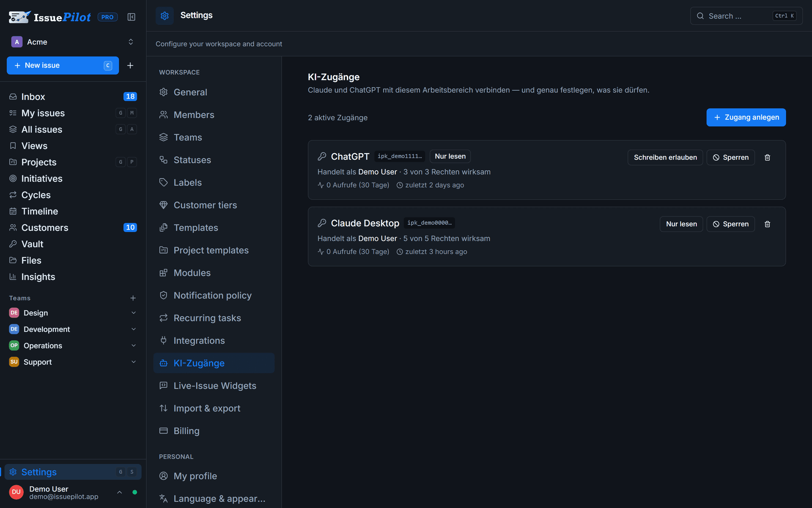812x508 pixels.
Task: Open Language & appearance settings
Action: pyautogui.click(x=214, y=499)
